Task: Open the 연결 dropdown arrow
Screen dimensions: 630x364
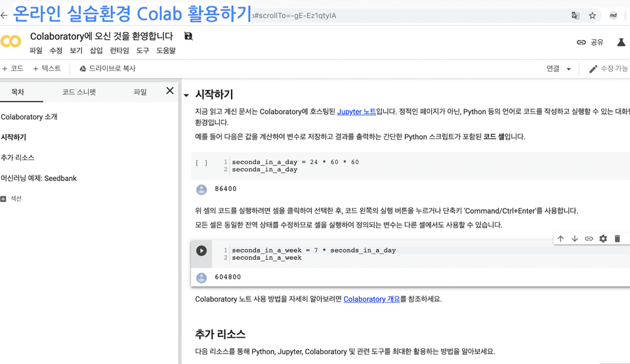Action: point(568,69)
